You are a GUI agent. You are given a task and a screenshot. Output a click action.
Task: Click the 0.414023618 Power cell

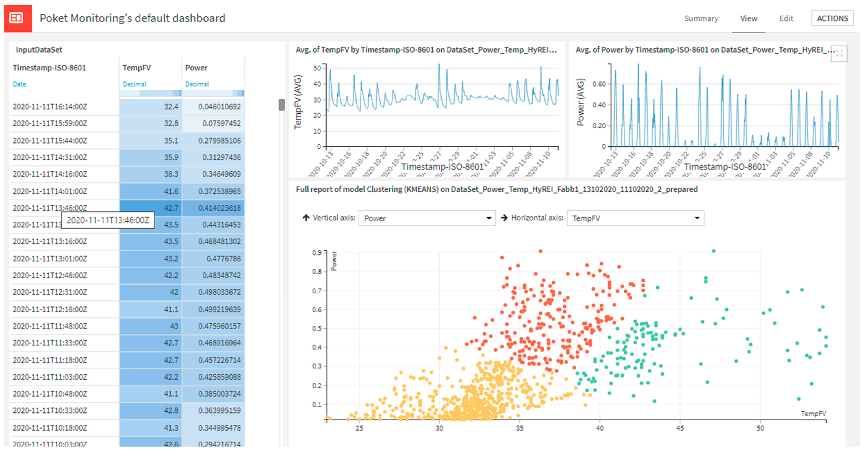click(213, 208)
